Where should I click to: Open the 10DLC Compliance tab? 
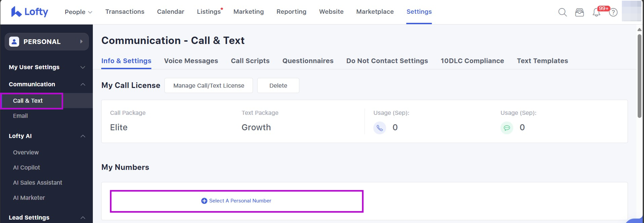tap(472, 61)
